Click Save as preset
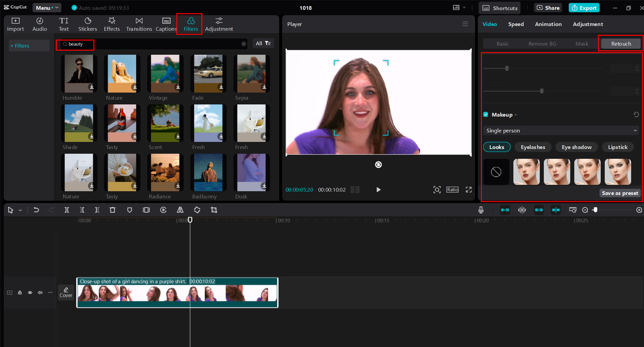Viewport: 644px width, 347px height. [620, 193]
